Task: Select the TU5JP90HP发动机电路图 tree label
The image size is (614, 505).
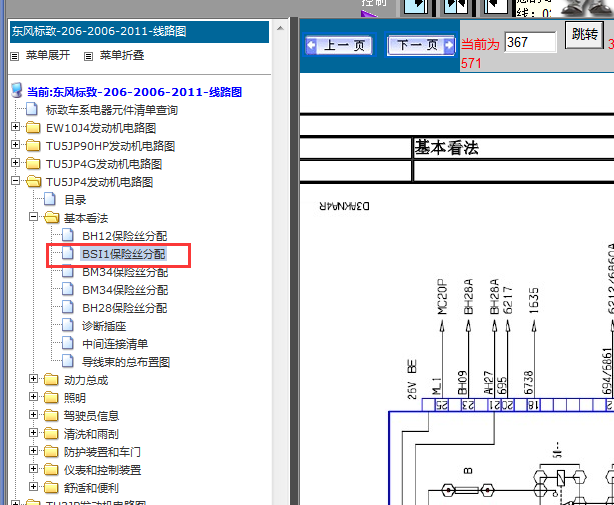Action: (110, 146)
